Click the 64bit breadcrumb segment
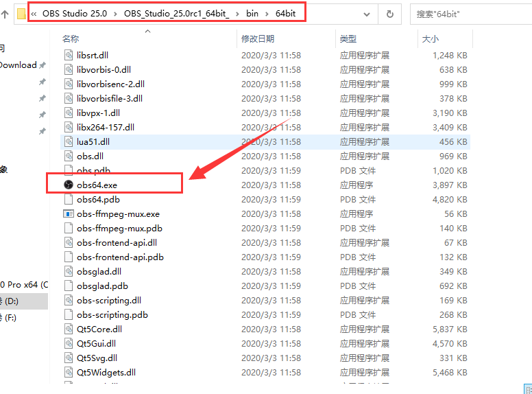Viewport: 532px width, 394px height. pos(285,14)
